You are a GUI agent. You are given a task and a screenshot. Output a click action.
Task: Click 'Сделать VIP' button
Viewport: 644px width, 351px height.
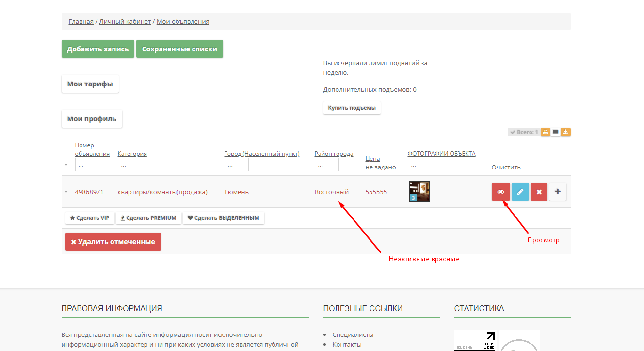coord(90,218)
